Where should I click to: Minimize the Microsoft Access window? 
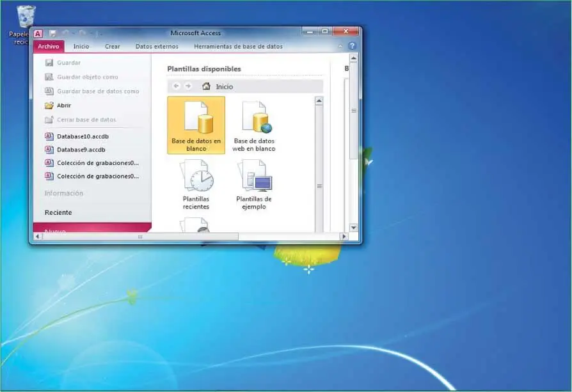point(309,32)
